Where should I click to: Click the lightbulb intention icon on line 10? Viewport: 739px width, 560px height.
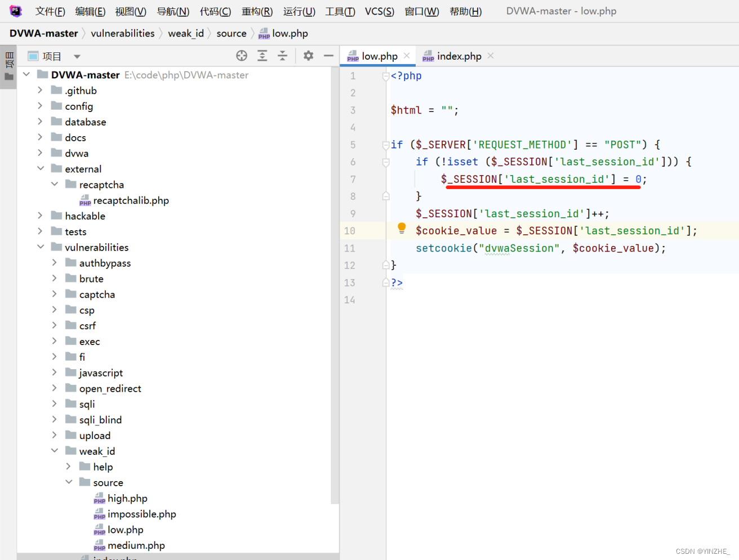[x=402, y=228]
